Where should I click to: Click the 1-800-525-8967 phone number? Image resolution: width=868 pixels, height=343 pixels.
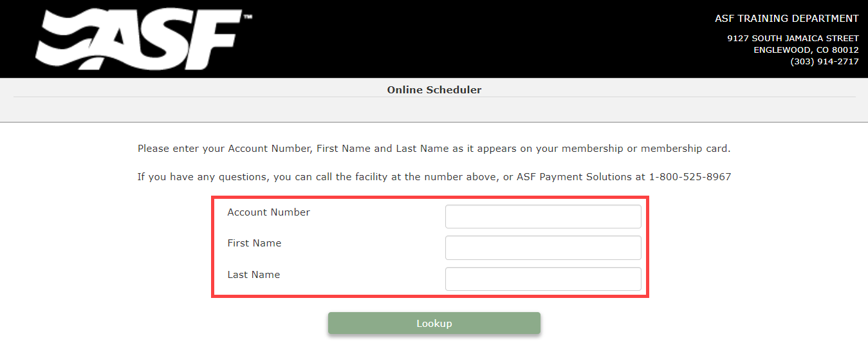coord(690,176)
